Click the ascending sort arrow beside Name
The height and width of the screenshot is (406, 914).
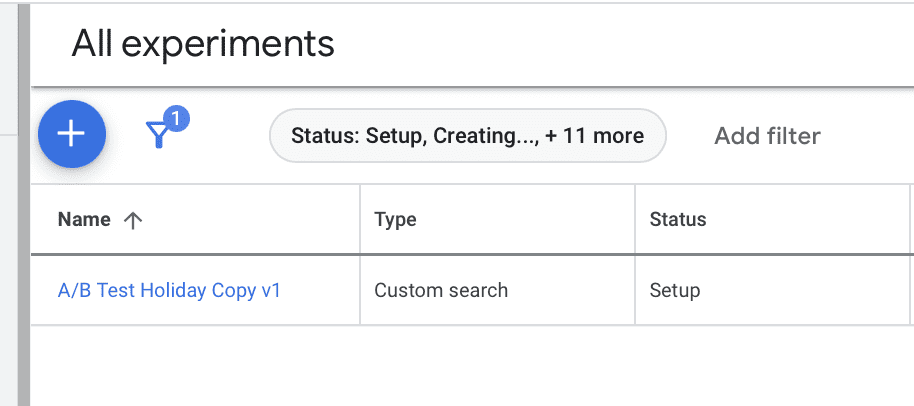click(132, 220)
